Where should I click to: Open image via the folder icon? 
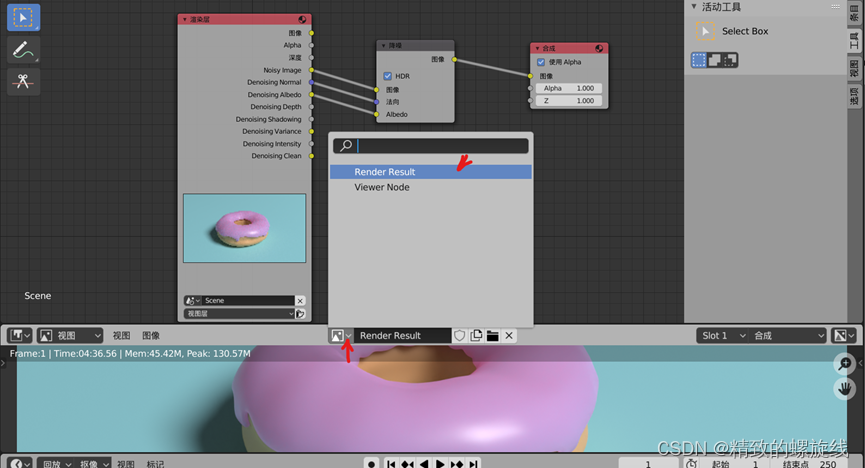tap(493, 336)
